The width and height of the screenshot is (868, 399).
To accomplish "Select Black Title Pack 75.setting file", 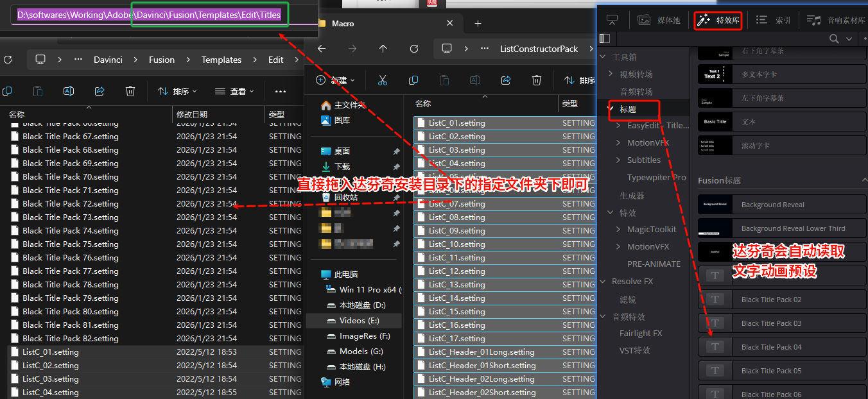I will pos(70,244).
